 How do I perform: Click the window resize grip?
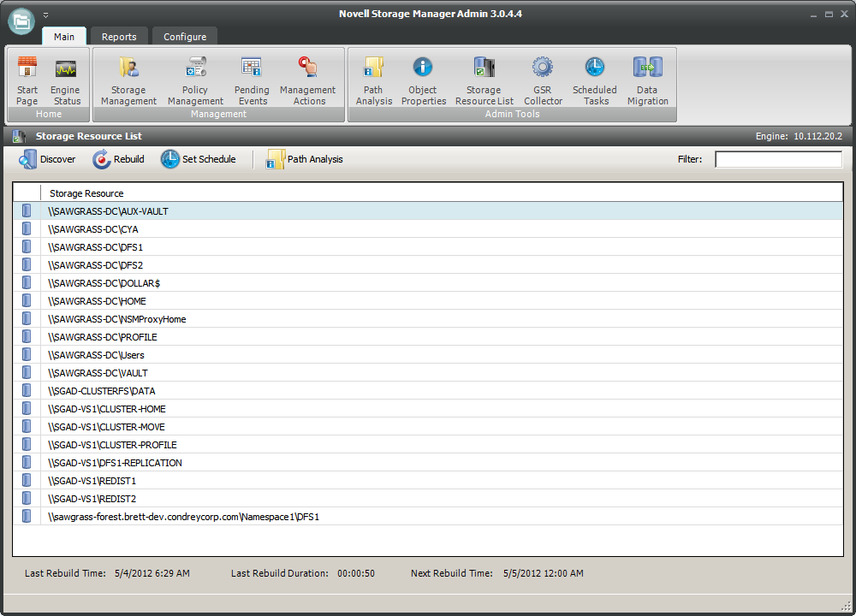[x=846, y=607]
